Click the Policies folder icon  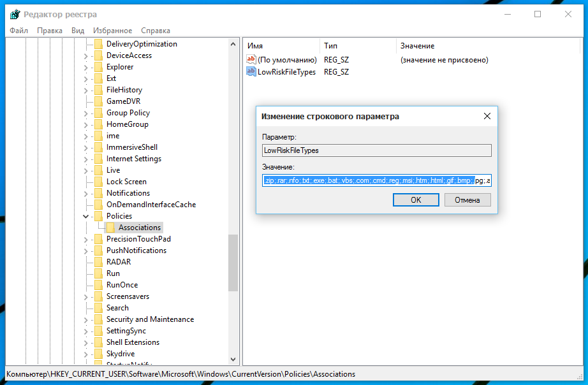[98, 216]
